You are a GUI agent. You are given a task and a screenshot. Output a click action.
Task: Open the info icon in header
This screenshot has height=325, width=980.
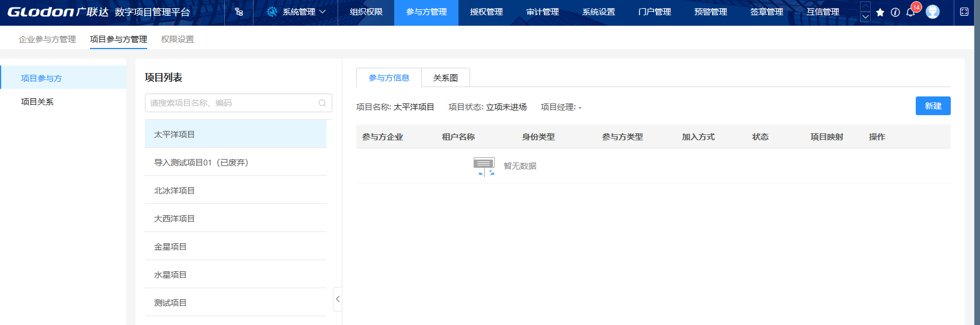pyautogui.click(x=895, y=12)
